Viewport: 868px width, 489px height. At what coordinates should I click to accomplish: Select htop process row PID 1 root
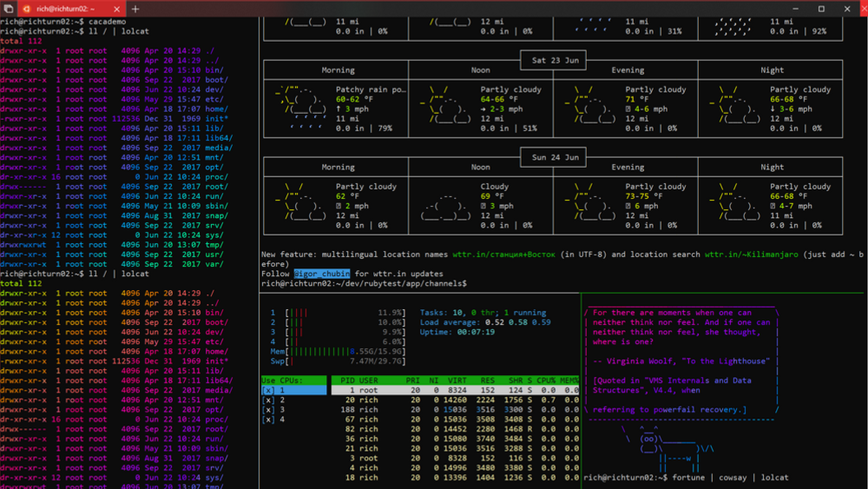tap(455, 391)
